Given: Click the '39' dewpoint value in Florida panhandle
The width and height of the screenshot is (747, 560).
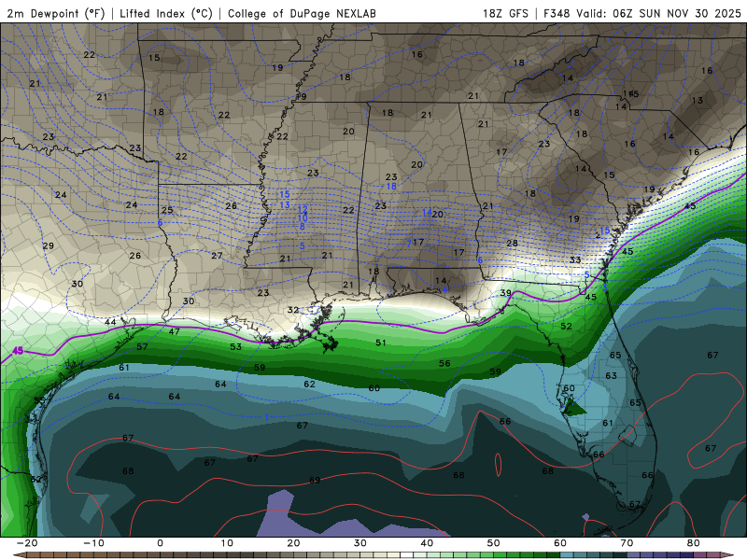Looking at the screenshot, I should tap(505, 293).
